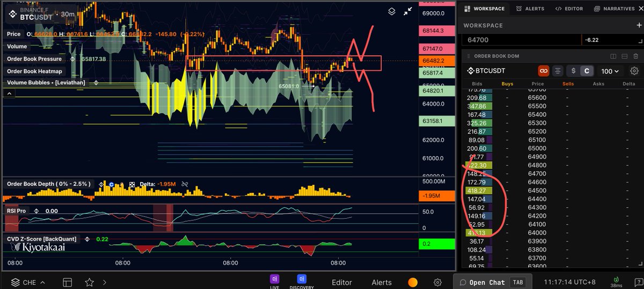644x289 pixels.
Task: Switch to the WORKSPACE tab
Action: pos(484,9)
